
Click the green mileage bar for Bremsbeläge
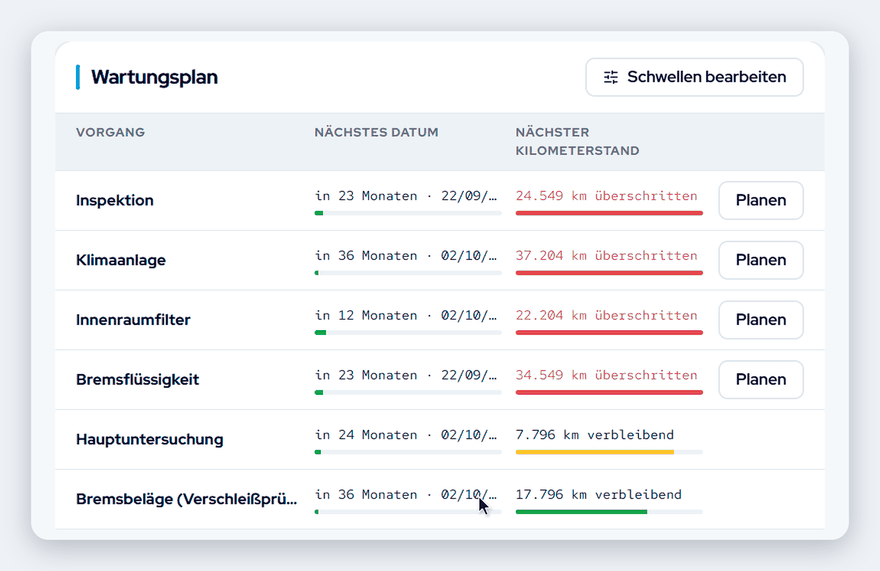581,512
